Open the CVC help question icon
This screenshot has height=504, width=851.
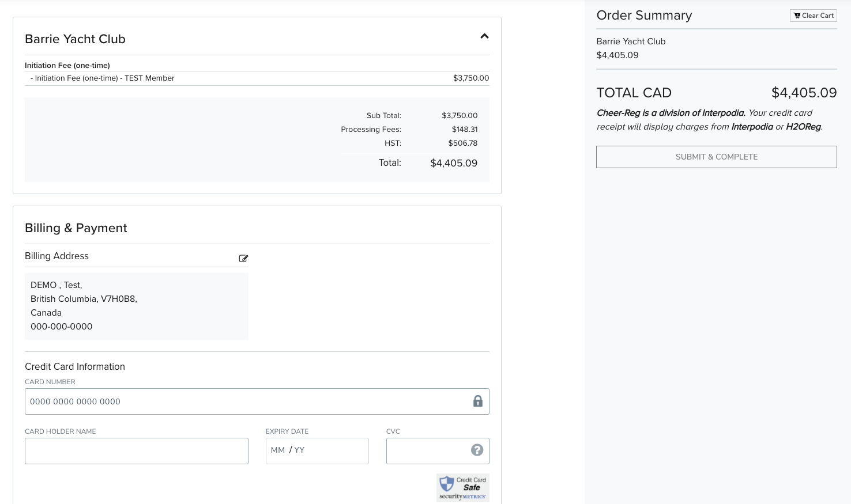(477, 450)
